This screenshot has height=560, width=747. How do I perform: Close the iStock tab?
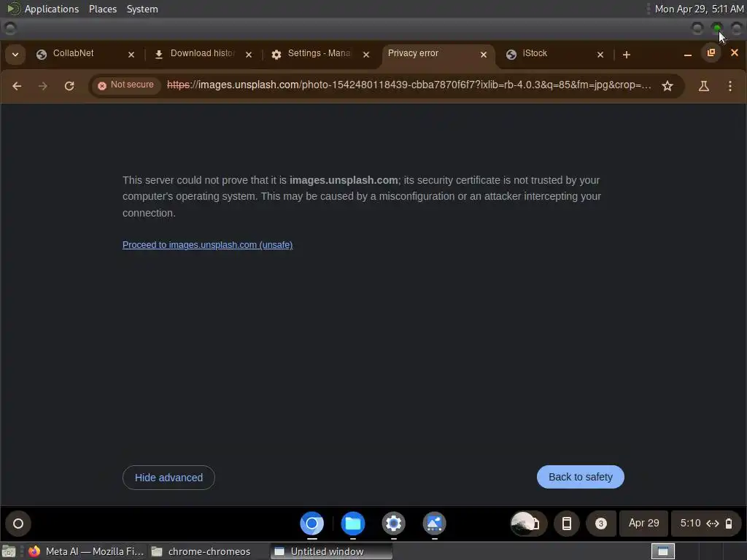[x=600, y=55]
